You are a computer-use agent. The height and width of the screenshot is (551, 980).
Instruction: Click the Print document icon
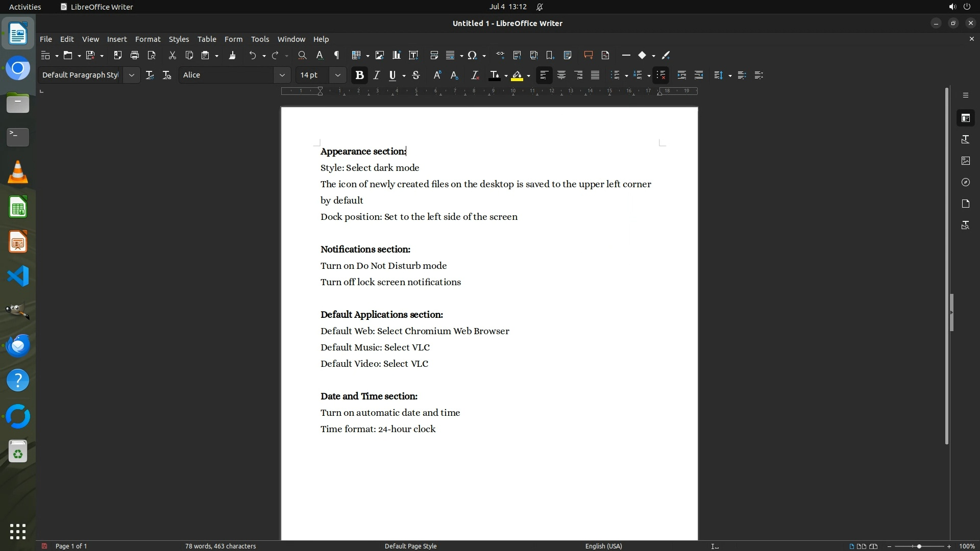[135, 55]
